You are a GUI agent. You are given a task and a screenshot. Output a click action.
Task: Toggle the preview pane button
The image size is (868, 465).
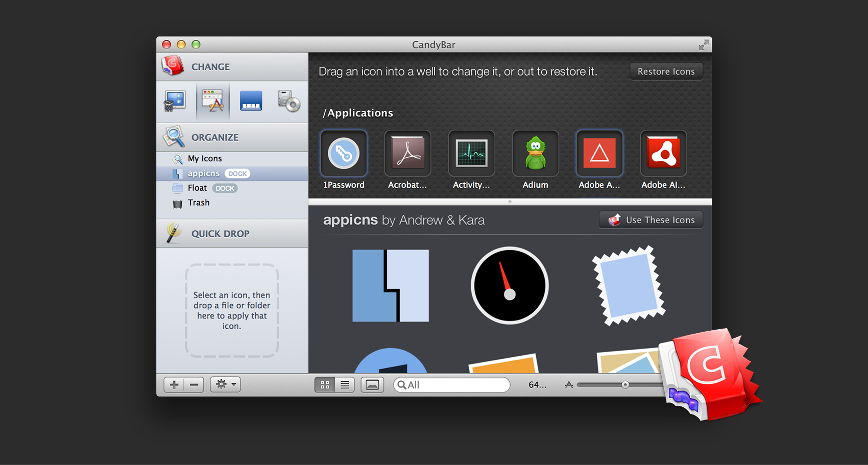pos(372,385)
